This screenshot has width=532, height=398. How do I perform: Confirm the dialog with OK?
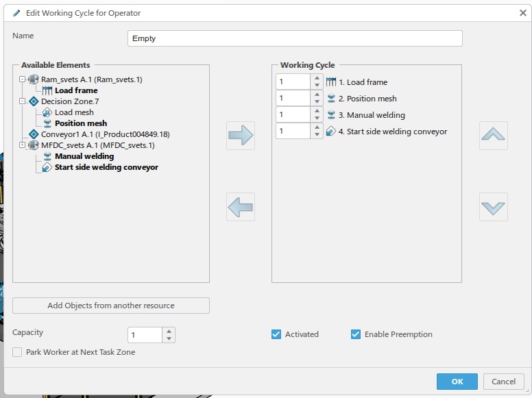tap(457, 382)
